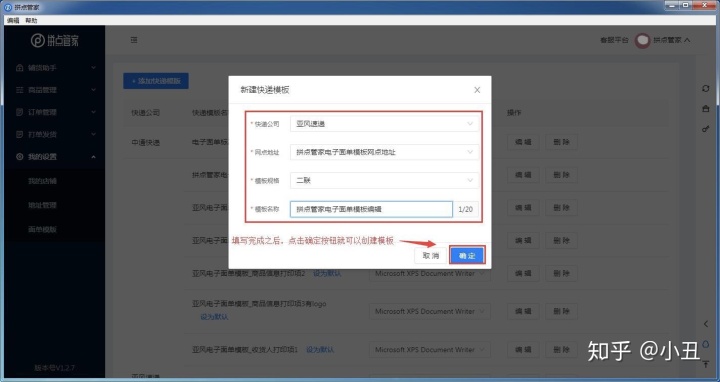Image resolution: width=720 pixels, height=382 pixels.
Task: Click 设为默认 for the 商品信息打印项2 template
Action: (x=327, y=273)
